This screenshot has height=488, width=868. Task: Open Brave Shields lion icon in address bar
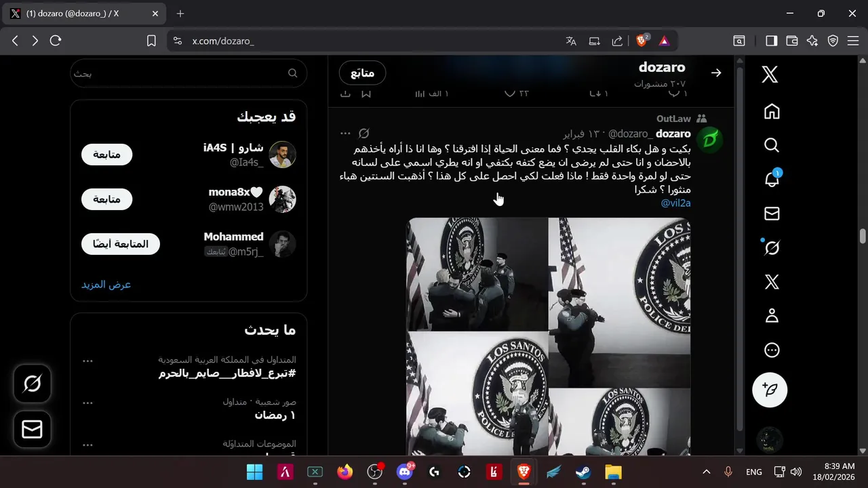(x=642, y=41)
